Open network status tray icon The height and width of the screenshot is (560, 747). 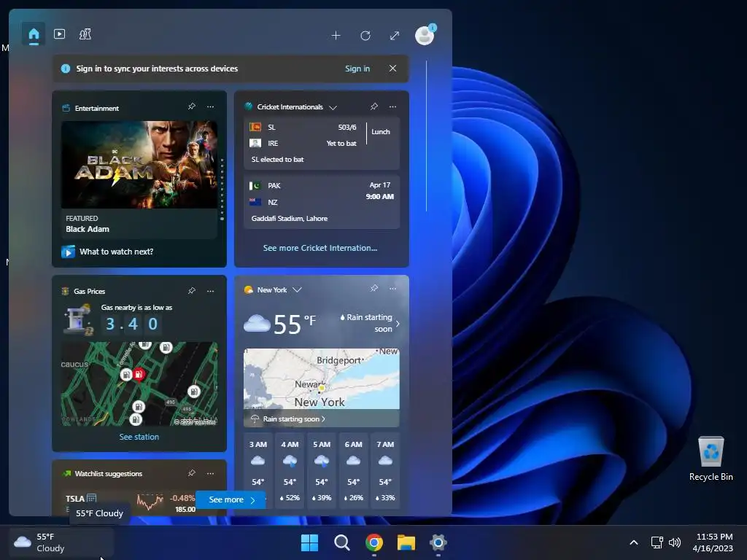(x=657, y=542)
